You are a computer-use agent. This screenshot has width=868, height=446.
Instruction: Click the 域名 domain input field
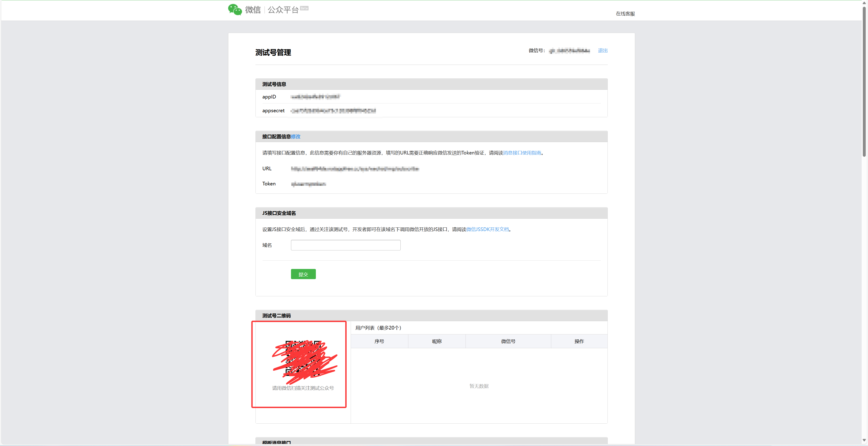tap(345, 245)
